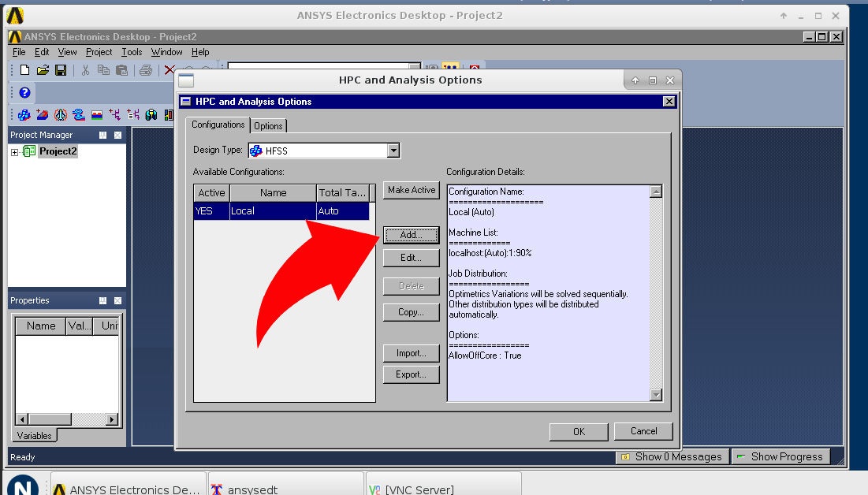868x495 pixels.
Task: Click the up arrow of Configuration Details scrollbar
Action: point(656,192)
